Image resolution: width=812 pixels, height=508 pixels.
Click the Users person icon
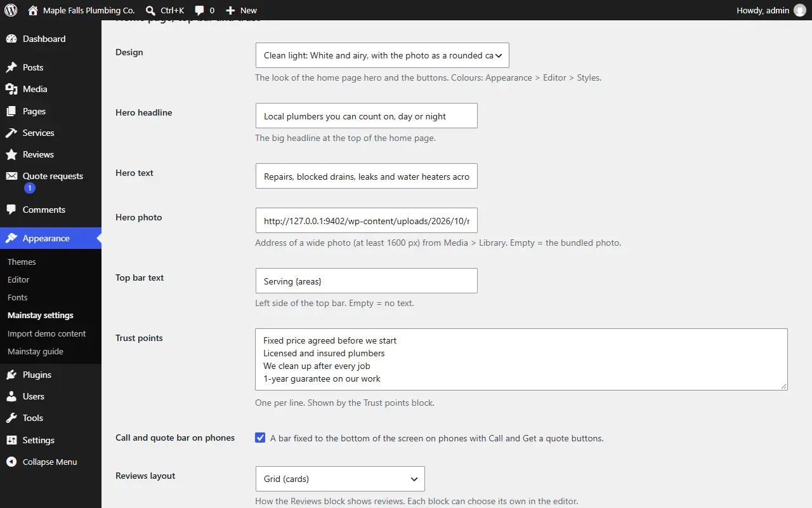click(11, 396)
